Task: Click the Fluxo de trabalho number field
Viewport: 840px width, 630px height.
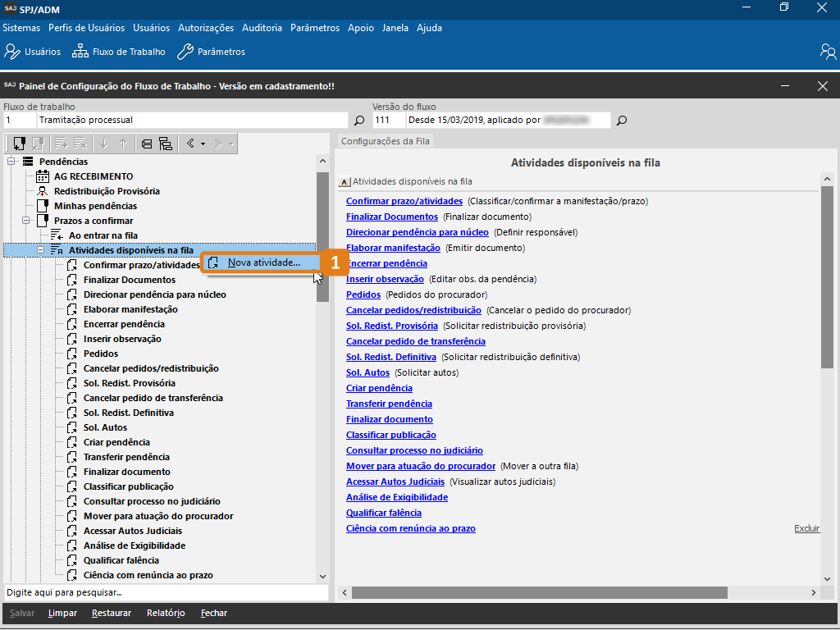Action: click(20, 120)
